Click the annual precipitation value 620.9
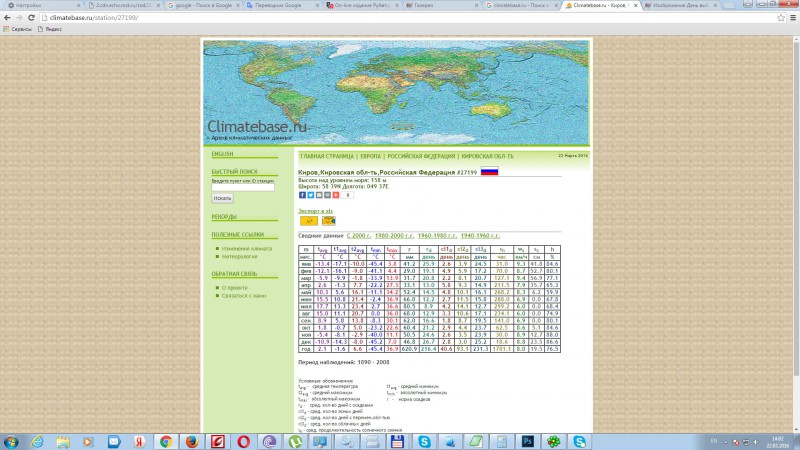 click(409, 349)
